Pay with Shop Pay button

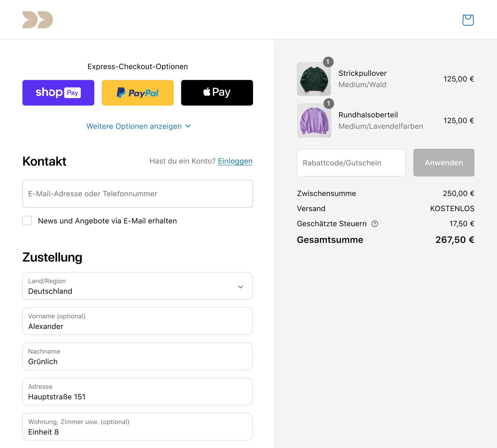pyautogui.click(x=58, y=93)
